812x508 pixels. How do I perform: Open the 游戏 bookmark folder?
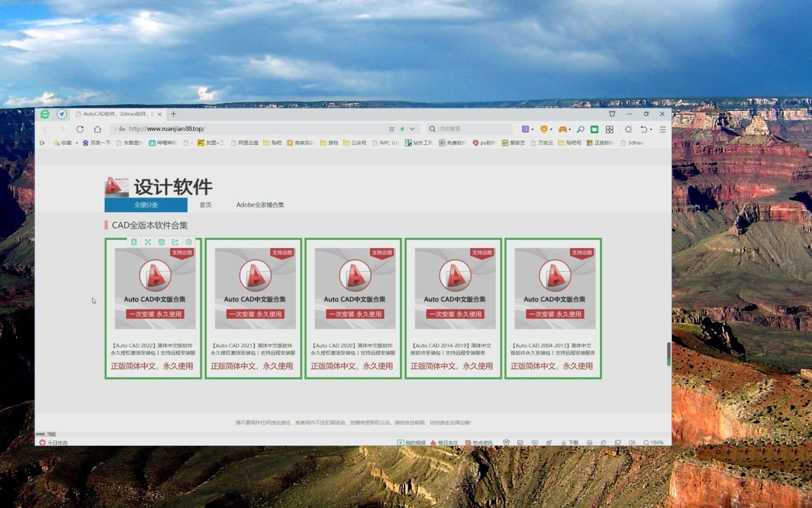(329, 143)
